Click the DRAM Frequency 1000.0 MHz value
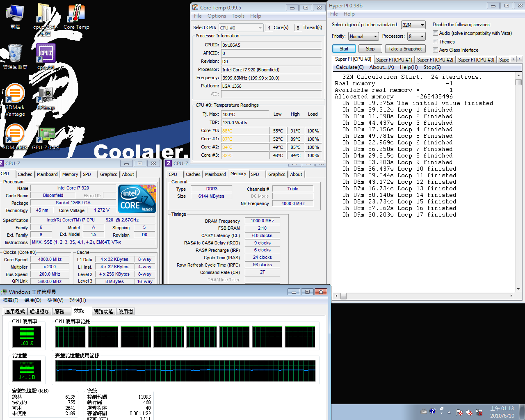The width and height of the screenshot is (525, 420). pyautogui.click(x=262, y=221)
